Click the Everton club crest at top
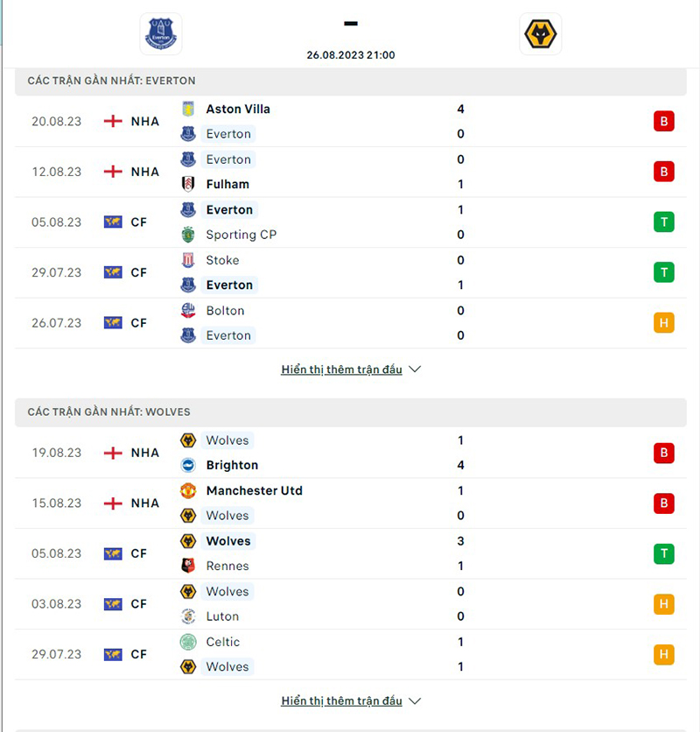The width and height of the screenshot is (700, 732). point(160,34)
